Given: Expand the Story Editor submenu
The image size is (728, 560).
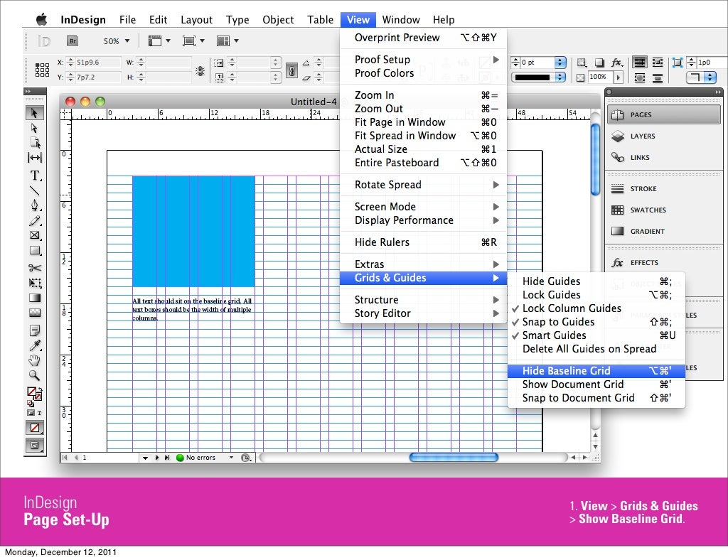Looking at the screenshot, I should (x=423, y=313).
